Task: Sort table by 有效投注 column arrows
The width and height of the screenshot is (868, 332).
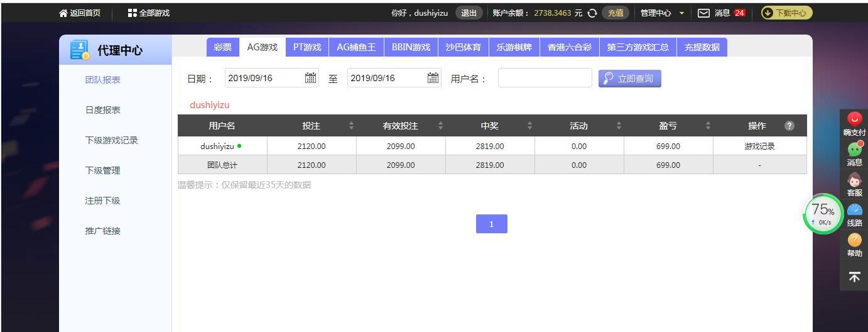Action: [440, 126]
